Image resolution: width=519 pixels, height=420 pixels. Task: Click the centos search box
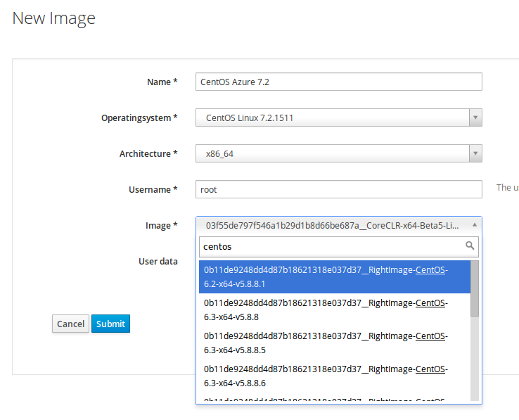click(x=338, y=247)
